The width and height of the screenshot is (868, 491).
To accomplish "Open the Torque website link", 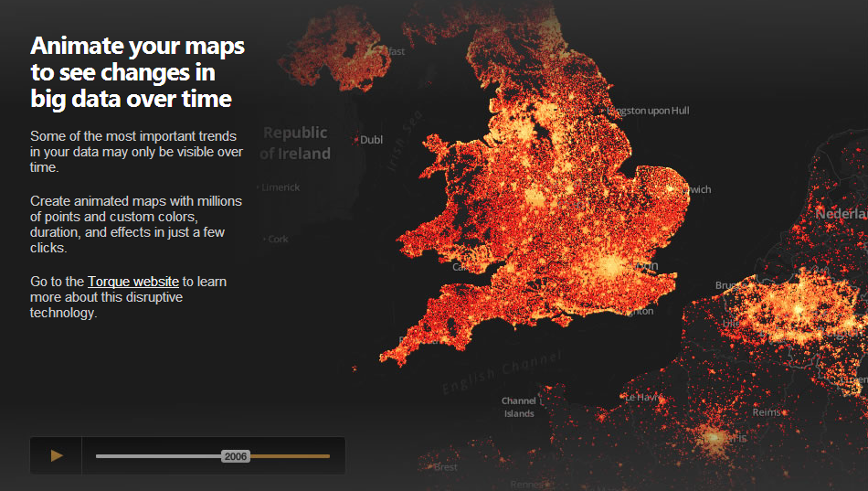I will 133,282.
